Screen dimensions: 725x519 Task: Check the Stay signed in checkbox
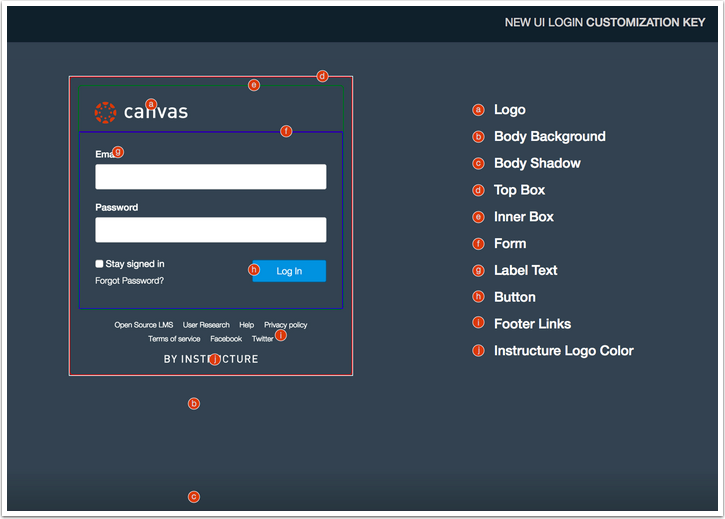pyautogui.click(x=99, y=264)
